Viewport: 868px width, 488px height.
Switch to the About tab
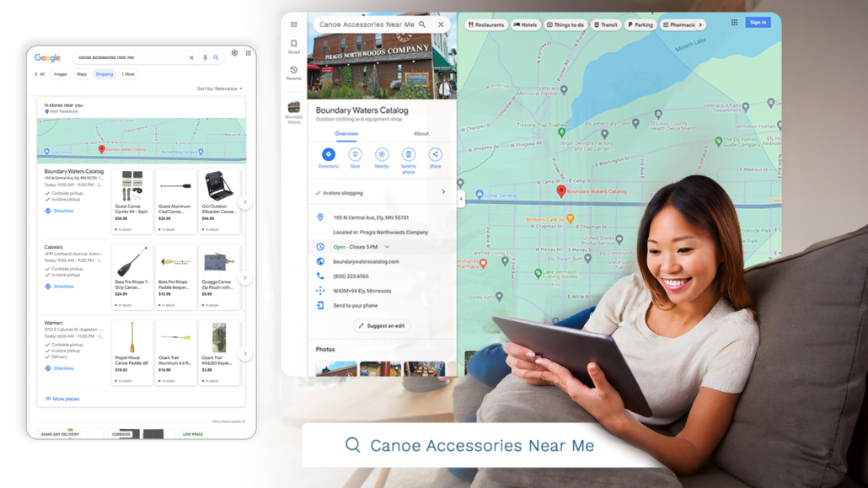pyautogui.click(x=421, y=133)
